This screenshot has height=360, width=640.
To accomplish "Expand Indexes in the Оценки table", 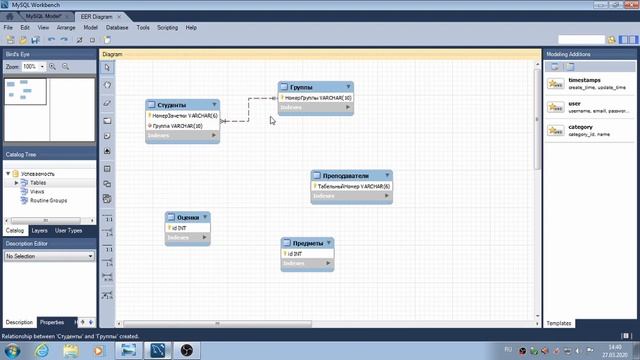I will coord(204,237).
